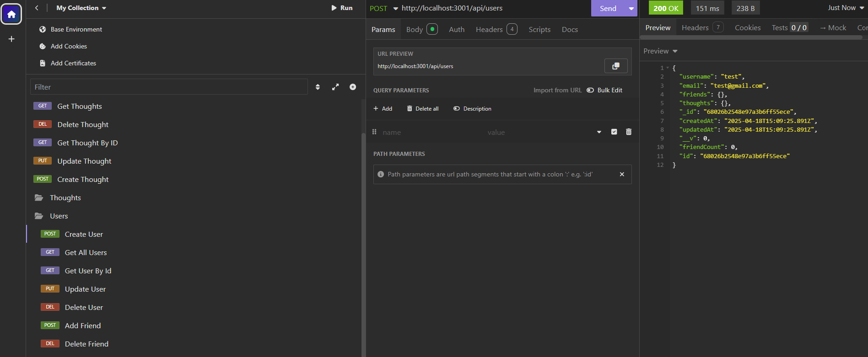Toggle the Description column
The width and height of the screenshot is (868, 357).
[472, 109]
